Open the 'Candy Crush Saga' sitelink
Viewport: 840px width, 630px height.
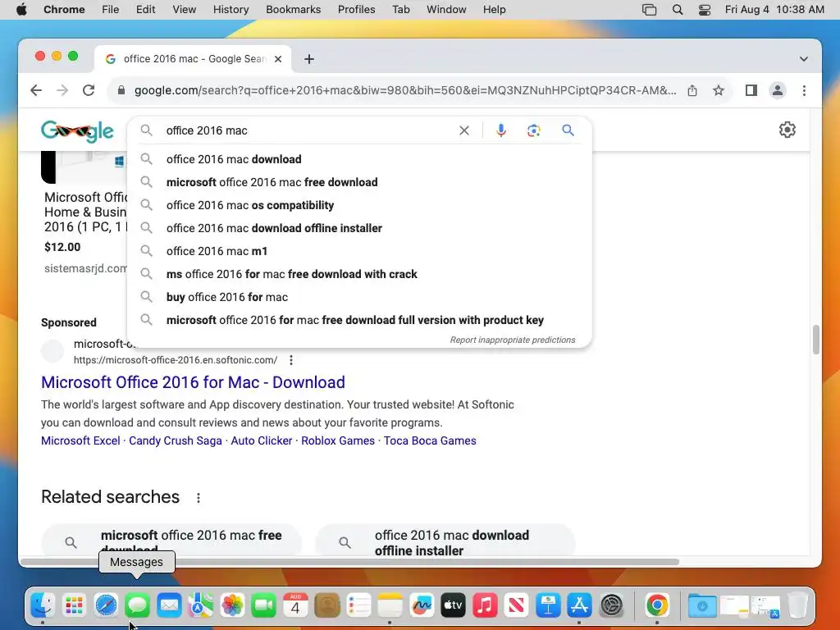point(176,441)
